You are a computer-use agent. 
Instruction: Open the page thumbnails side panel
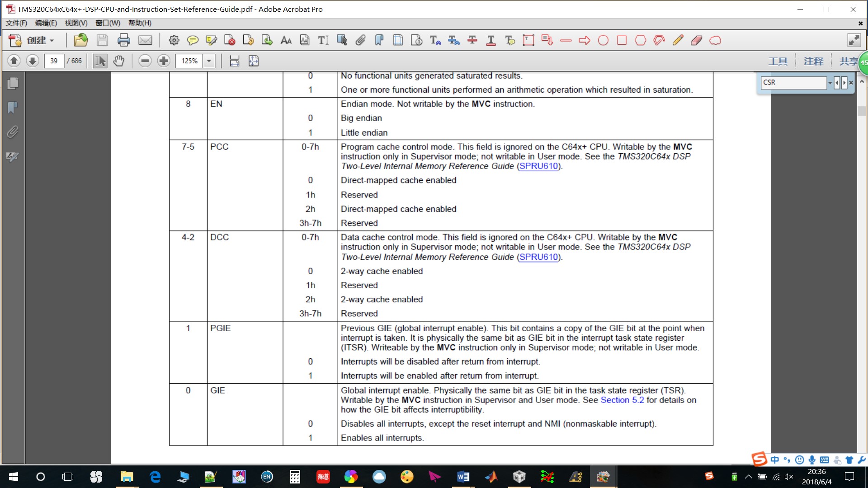13,83
